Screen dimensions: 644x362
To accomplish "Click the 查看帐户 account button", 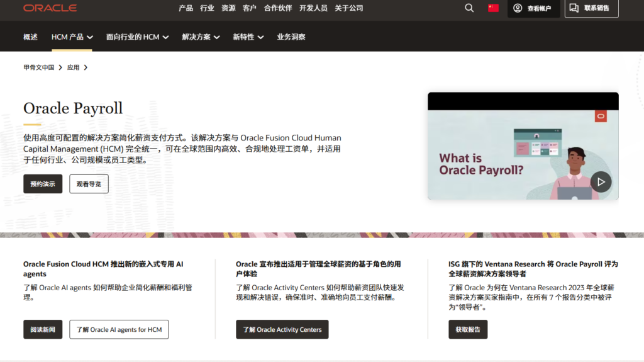I will (533, 8).
